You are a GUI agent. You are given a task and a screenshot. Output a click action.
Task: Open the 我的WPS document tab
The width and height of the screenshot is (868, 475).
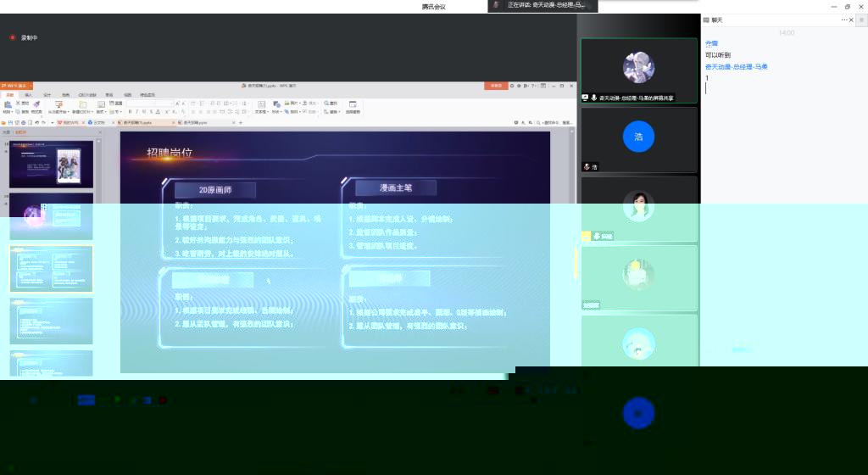tap(70, 122)
